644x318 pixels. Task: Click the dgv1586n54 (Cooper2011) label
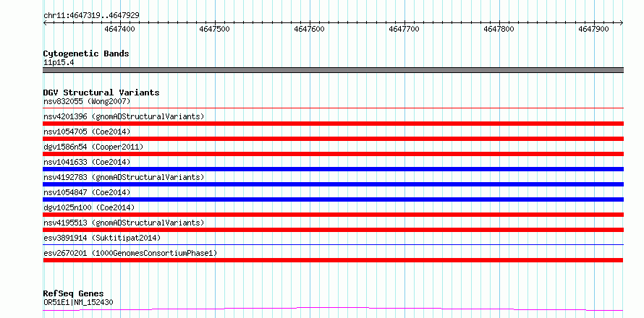pyautogui.click(x=93, y=147)
